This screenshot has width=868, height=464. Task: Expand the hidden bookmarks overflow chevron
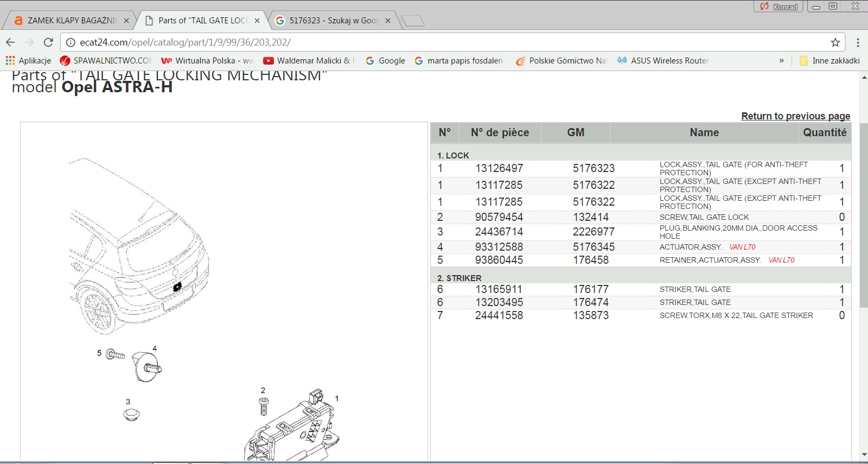781,61
